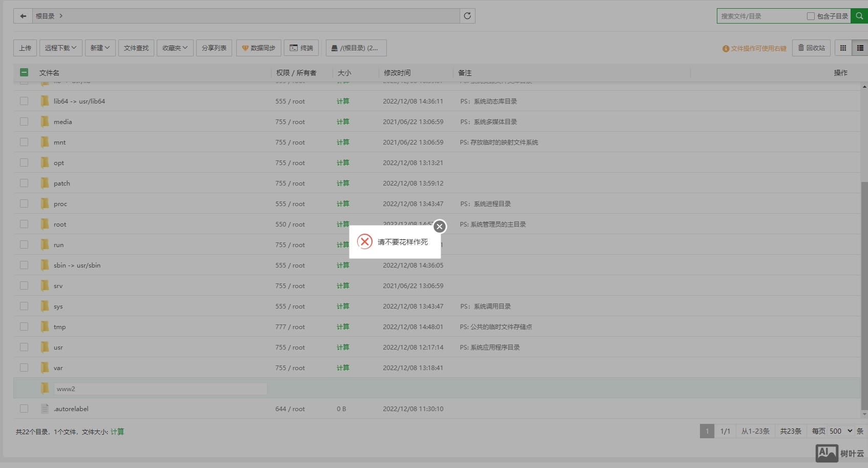Click the .autorelabel file icon
This screenshot has height=468, width=868.
[x=45, y=409]
